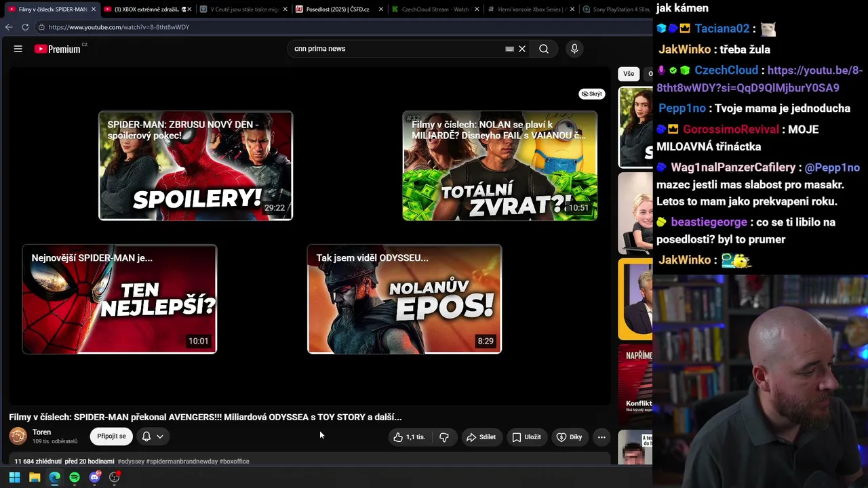Select the 'Vše' filter chip
This screenshot has height=488, width=868.
point(629,74)
